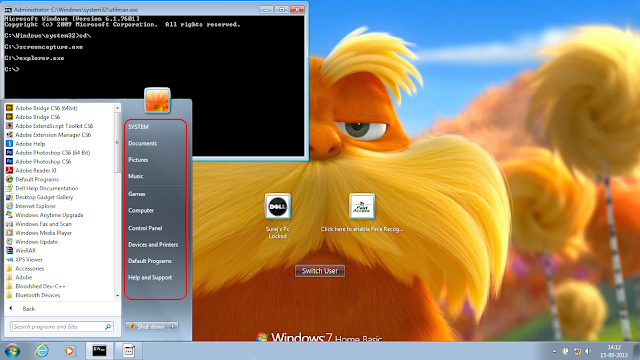This screenshot has height=360, width=640.
Task: Click the search magnifier icon
Action: 108,327
